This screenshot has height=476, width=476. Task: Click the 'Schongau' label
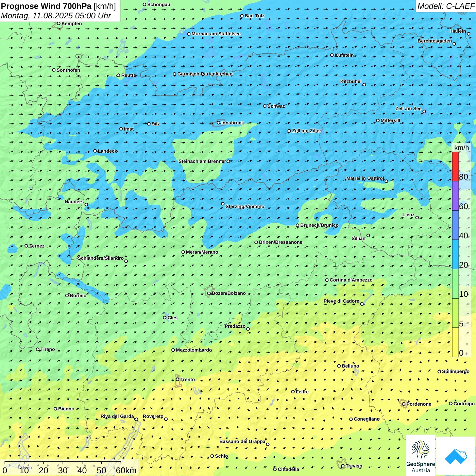159,4
